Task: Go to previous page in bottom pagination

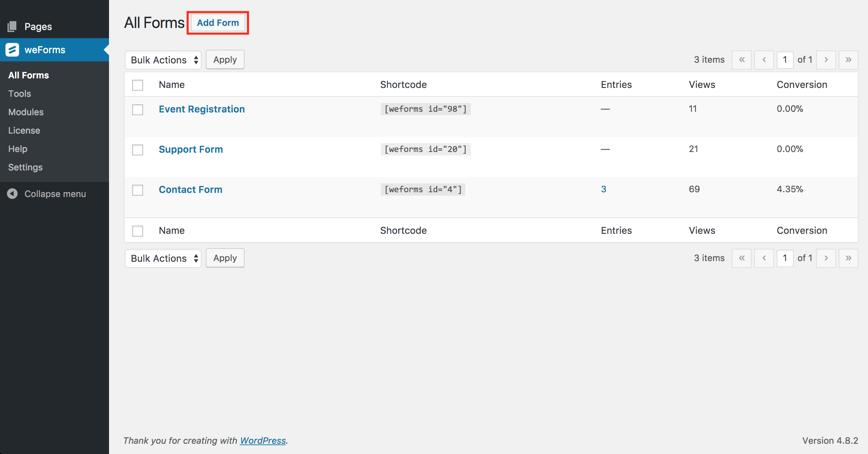Action: pos(764,258)
